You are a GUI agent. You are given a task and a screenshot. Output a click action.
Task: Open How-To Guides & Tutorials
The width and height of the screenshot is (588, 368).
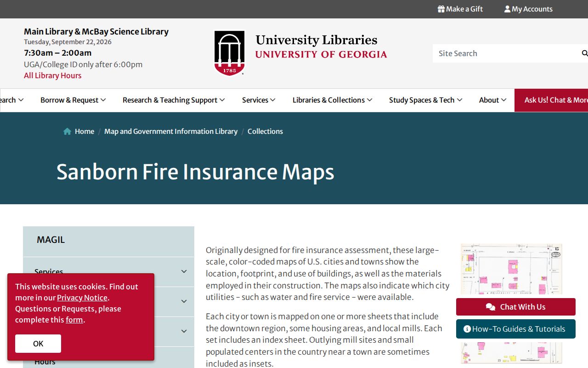coord(516,329)
